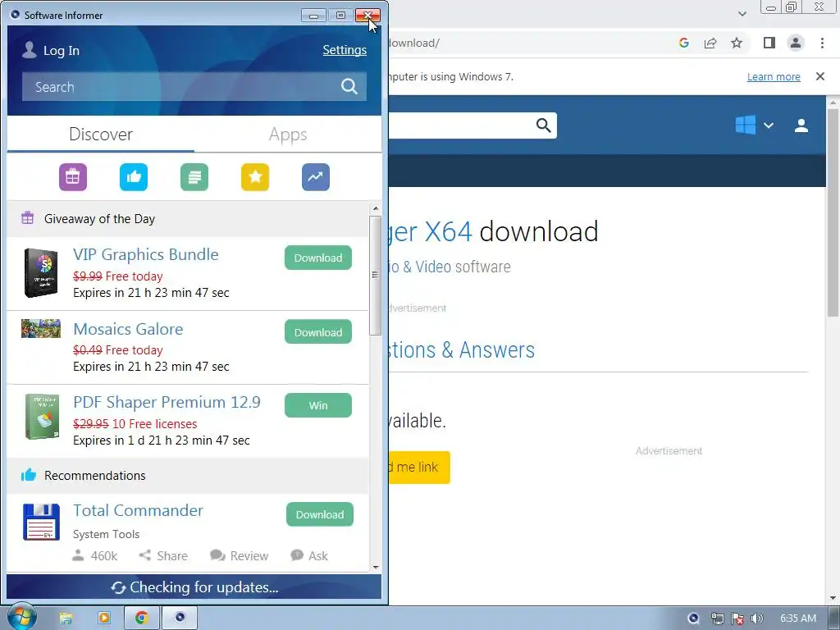840x630 pixels.
Task: Open Chrome's profile avatar button
Action: coord(796,43)
